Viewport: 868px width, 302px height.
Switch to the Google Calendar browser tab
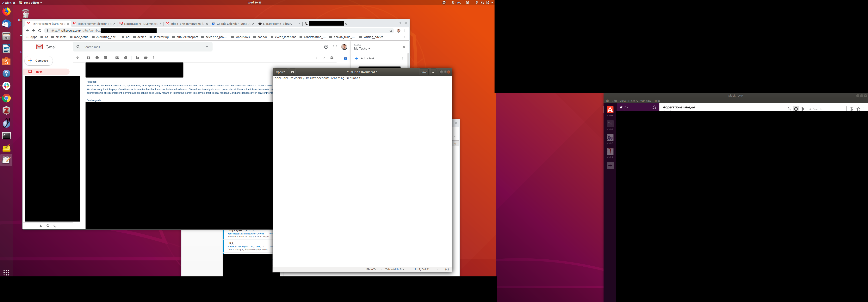click(x=232, y=24)
